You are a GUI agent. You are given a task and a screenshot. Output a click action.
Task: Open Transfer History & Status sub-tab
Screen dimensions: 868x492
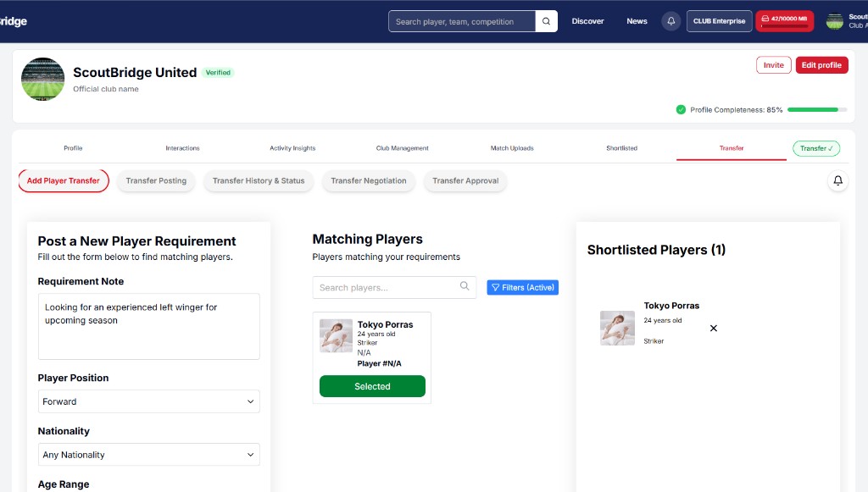tap(259, 180)
